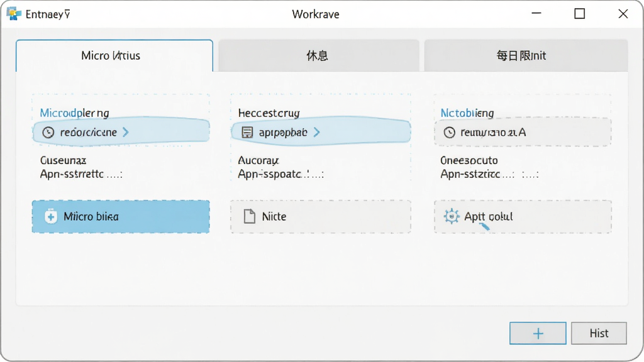Click the form icon beside "apipapbab"
Screen dimensions: 644x362
click(x=247, y=132)
